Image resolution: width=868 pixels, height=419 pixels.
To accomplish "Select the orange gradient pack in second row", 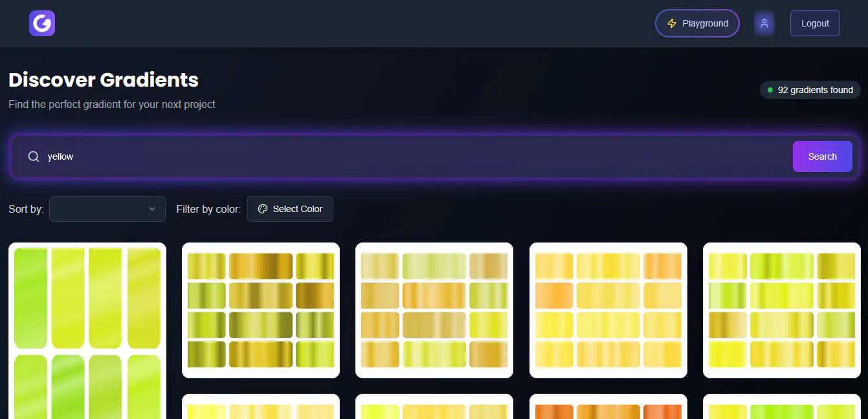I will click(x=608, y=407).
